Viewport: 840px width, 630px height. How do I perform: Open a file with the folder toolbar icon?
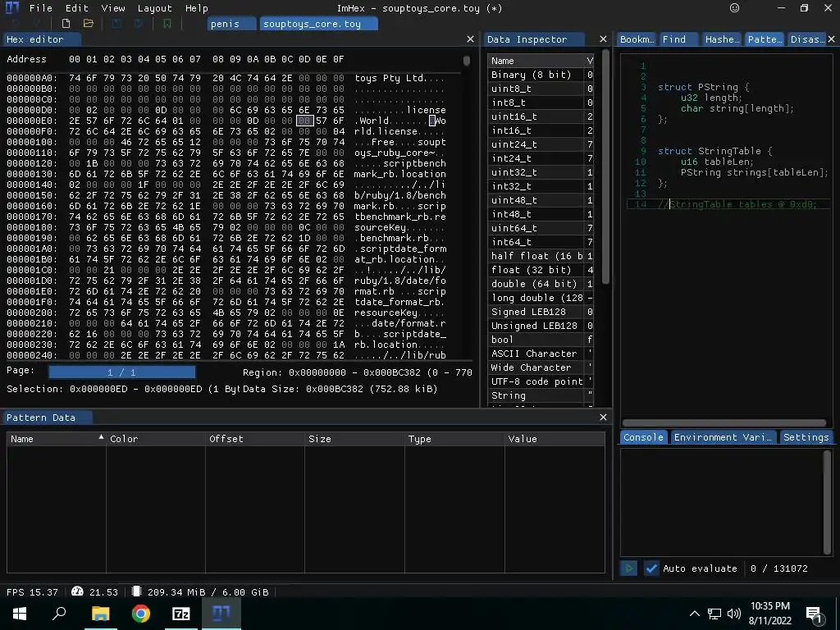pyautogui.click(x=89, y=24)
